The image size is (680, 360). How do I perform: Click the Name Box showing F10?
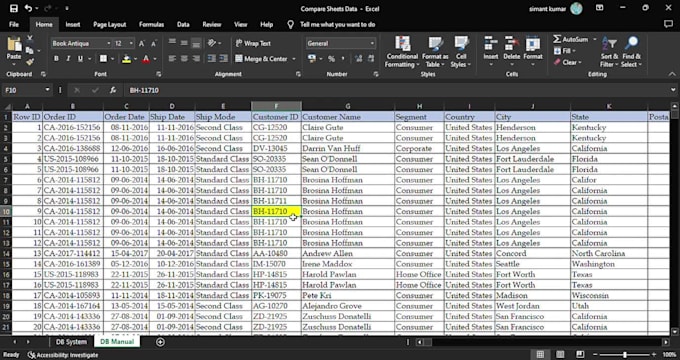coord(24,90)
